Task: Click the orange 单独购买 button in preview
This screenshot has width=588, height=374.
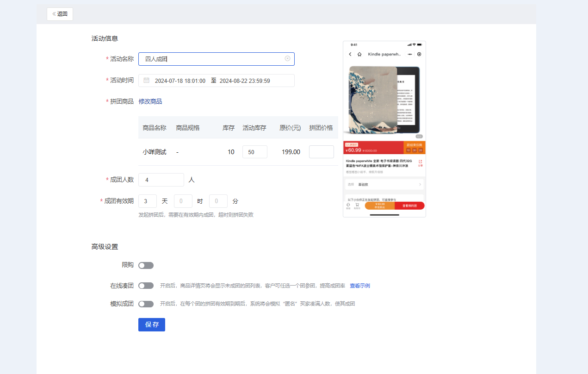Action: tap(380, 206)
